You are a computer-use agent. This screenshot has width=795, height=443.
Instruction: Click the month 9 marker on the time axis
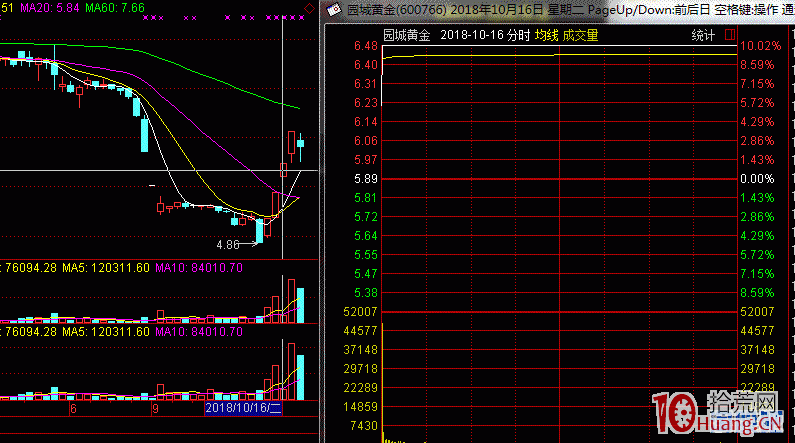[x=155, y=409]
